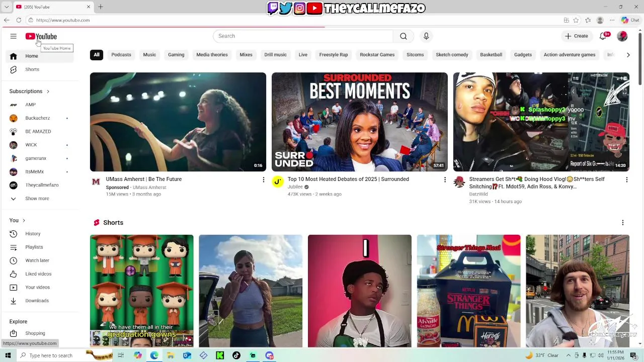The width and height of the screenshot is (644, 362).
Task: Open a new browser tab
Action: pos(101,7)
